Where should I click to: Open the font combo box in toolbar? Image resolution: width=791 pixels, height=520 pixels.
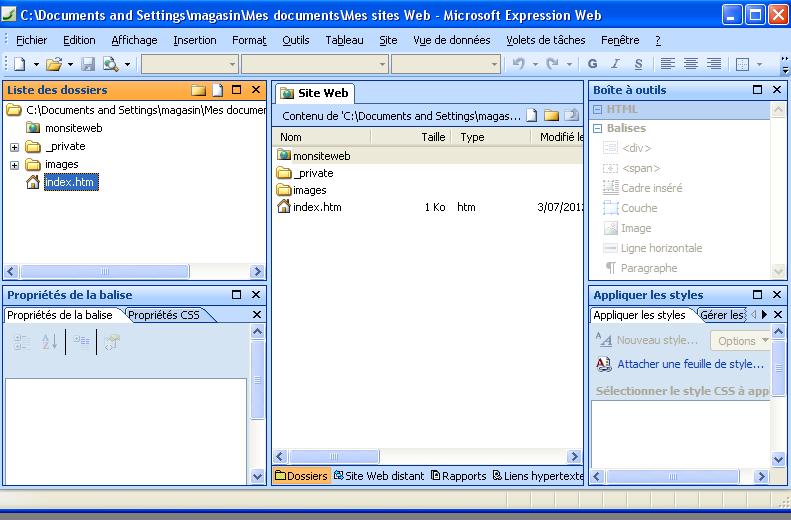pos(315,64)
